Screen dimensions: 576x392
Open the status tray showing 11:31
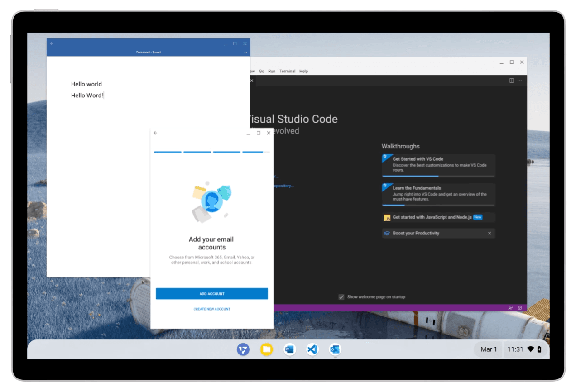coord(524,349)
